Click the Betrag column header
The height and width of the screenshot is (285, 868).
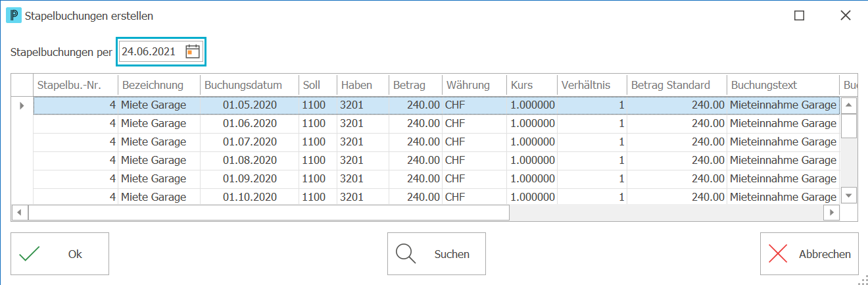tap(416, 85)
